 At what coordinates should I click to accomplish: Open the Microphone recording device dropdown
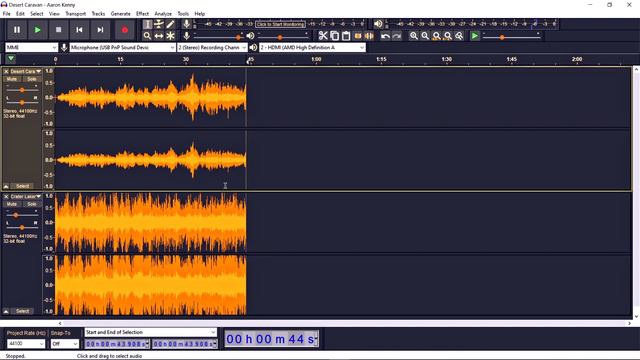pyautogui.click(x=122, y=48)
